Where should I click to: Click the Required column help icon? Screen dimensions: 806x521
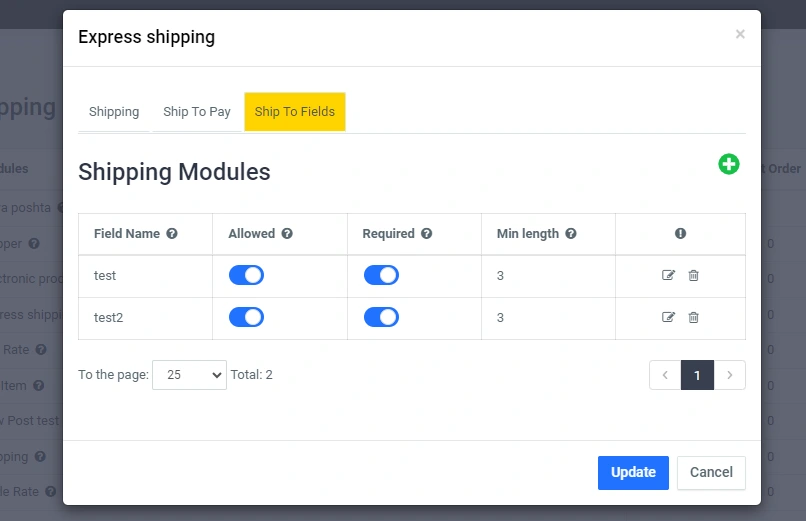click(x=427, y=234)
